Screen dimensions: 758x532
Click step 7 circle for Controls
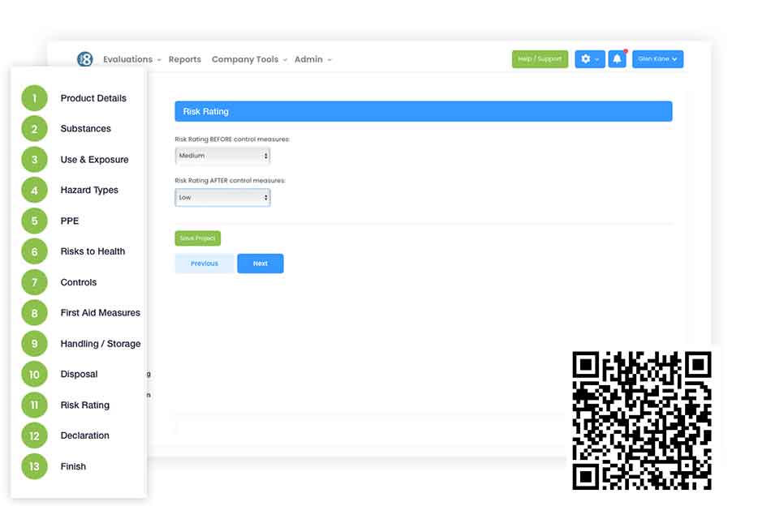34,282
